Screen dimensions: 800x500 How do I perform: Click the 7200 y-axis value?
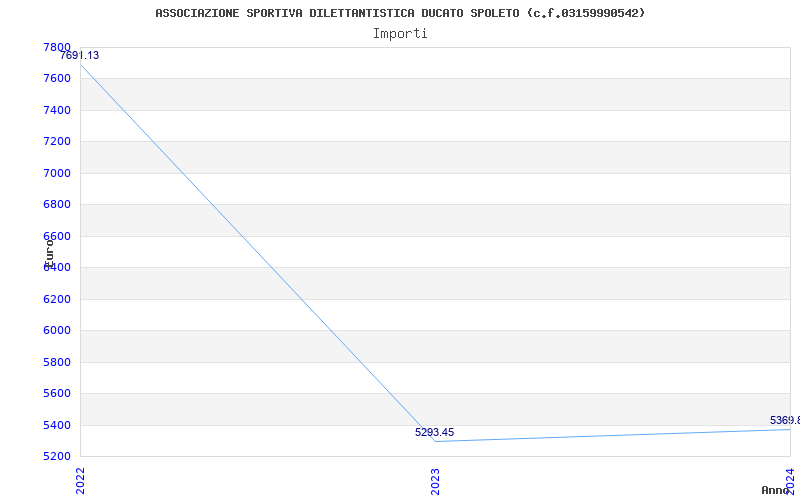[57, 142]
